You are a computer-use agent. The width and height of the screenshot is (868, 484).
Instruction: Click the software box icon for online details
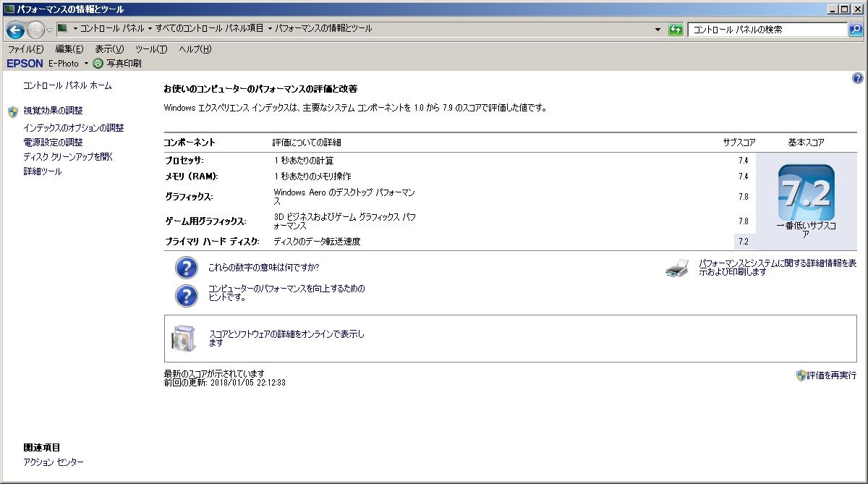click(182, 338)
